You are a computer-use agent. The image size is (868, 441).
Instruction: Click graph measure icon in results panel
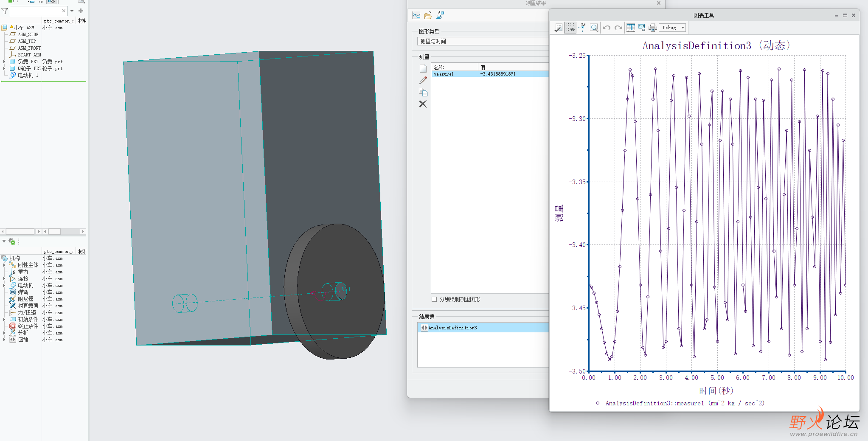coord(416,16)
